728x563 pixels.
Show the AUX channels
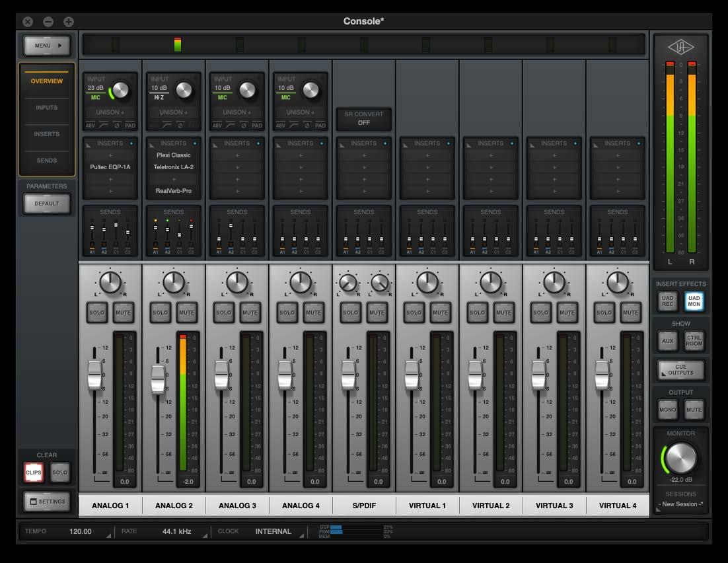pos(668,341)
